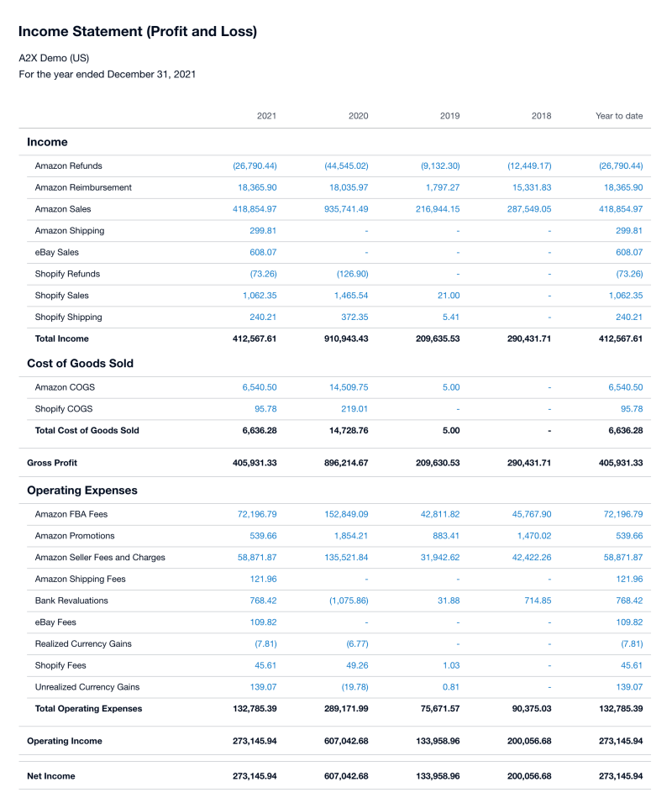Click the 2019 Shopify Sales amount 21.00
This screenshot has width=672, height=803.
(x=449, y=296)
